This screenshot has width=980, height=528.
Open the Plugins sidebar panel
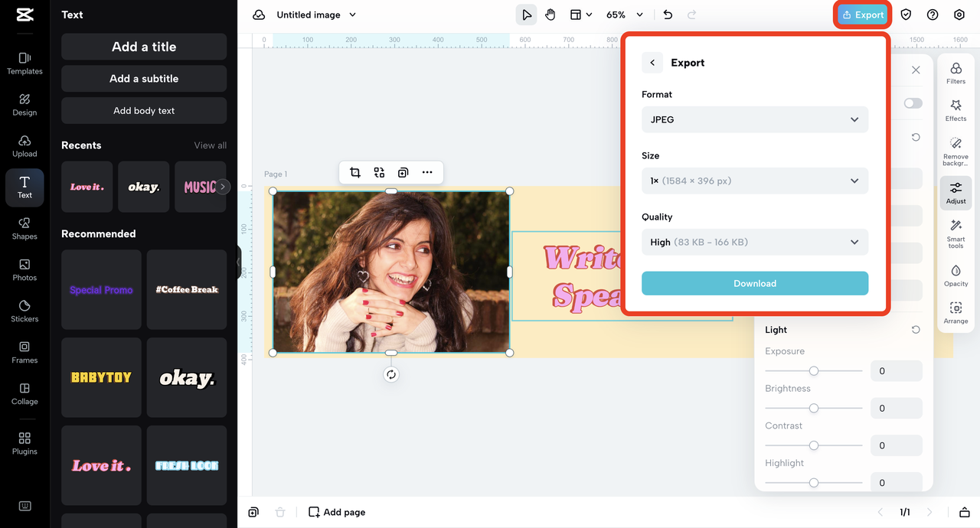[24, 444]
